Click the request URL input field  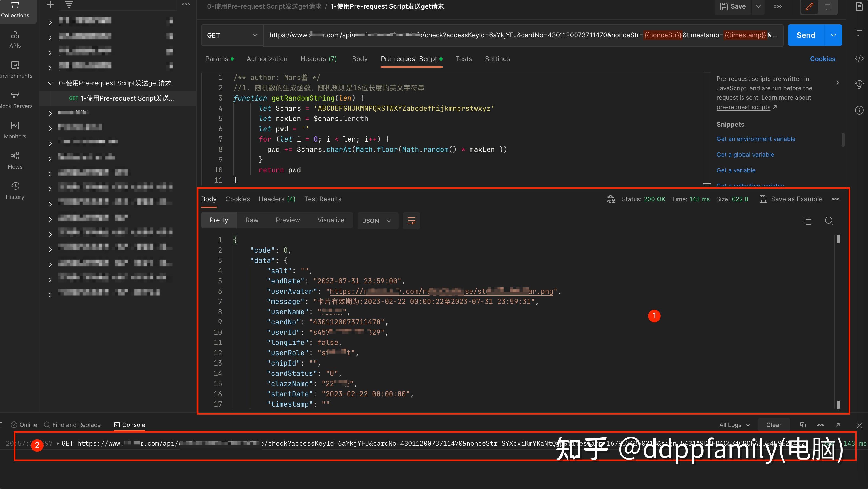click(x=505, y=35)
